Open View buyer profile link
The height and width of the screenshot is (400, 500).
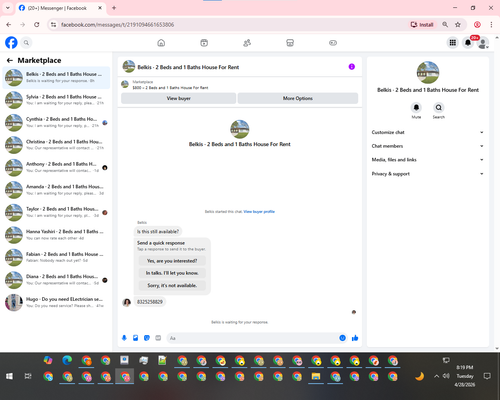click(x=259, y=212)
